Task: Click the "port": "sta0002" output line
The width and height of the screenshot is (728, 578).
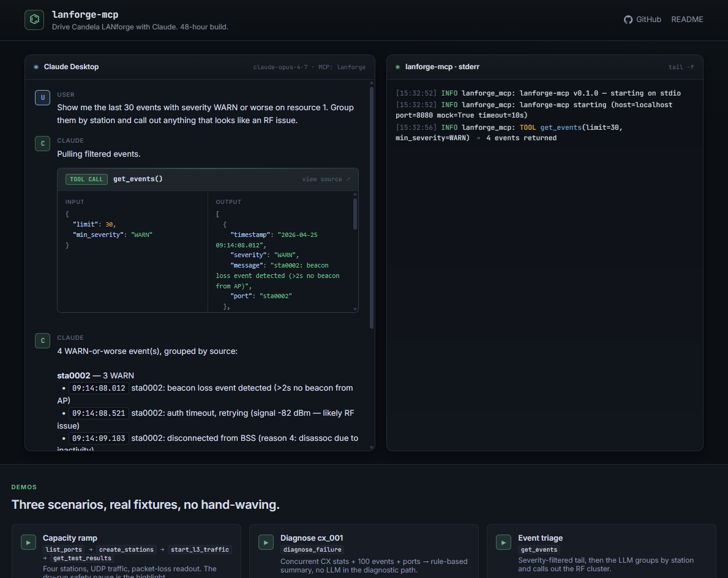Action: [261, 296]
